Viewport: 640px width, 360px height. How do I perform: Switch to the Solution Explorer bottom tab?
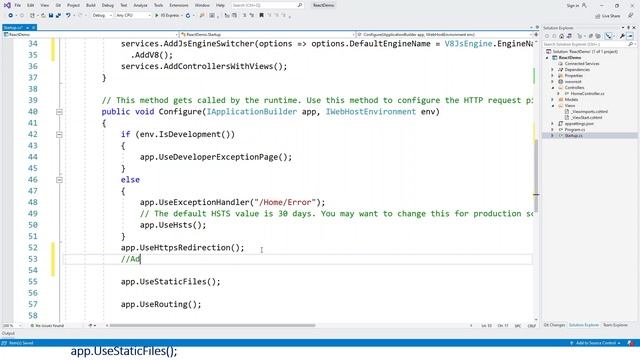coord(584,325)
